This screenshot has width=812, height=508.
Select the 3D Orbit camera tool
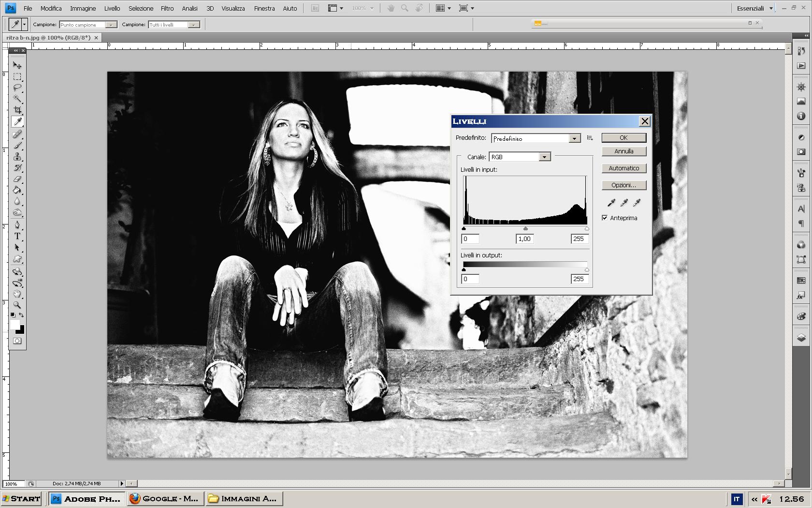[x=17, y=283]
